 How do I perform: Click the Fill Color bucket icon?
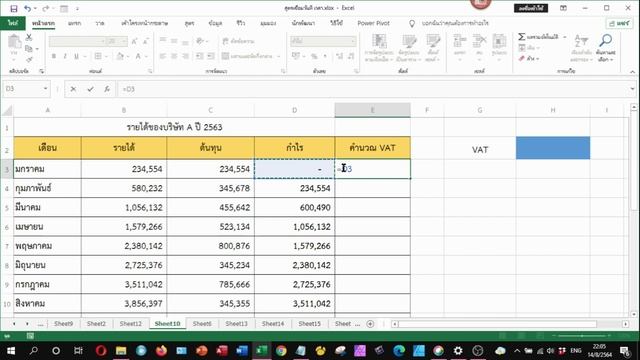[x=120, y=56]
